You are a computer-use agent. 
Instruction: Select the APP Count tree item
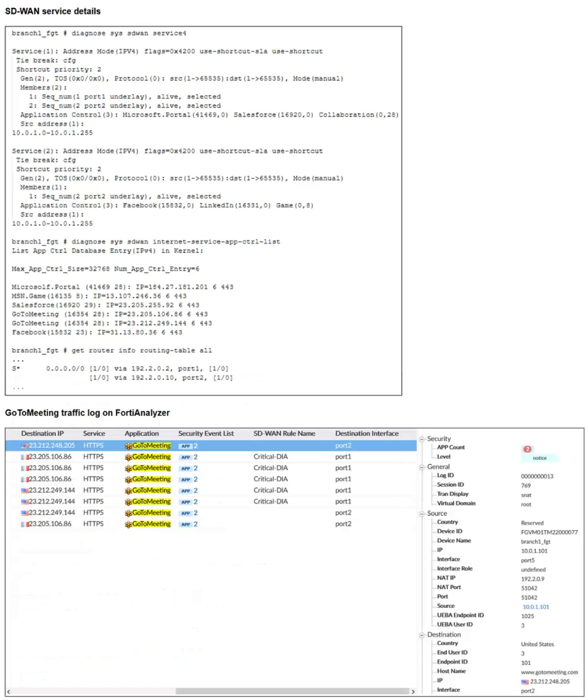[x=451, y=447]
